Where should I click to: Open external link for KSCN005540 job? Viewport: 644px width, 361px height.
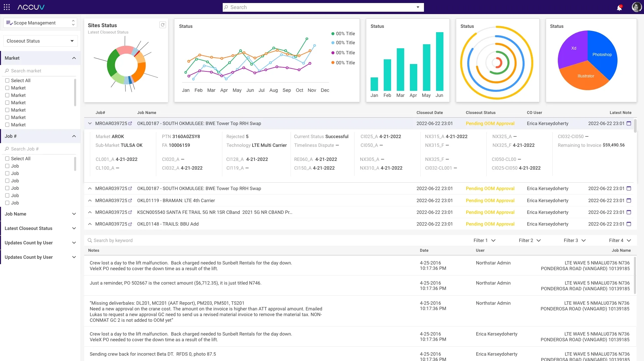pos(130,212)
